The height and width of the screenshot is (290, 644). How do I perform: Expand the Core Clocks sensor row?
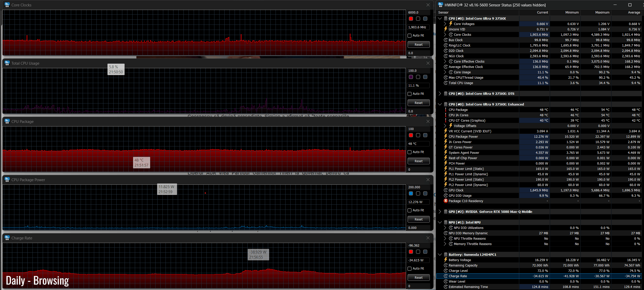pos(445,34)
